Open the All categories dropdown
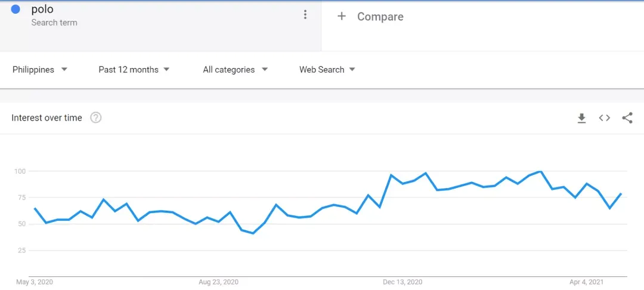Viewport: 644px width, 290px height. tap(236, 70)
